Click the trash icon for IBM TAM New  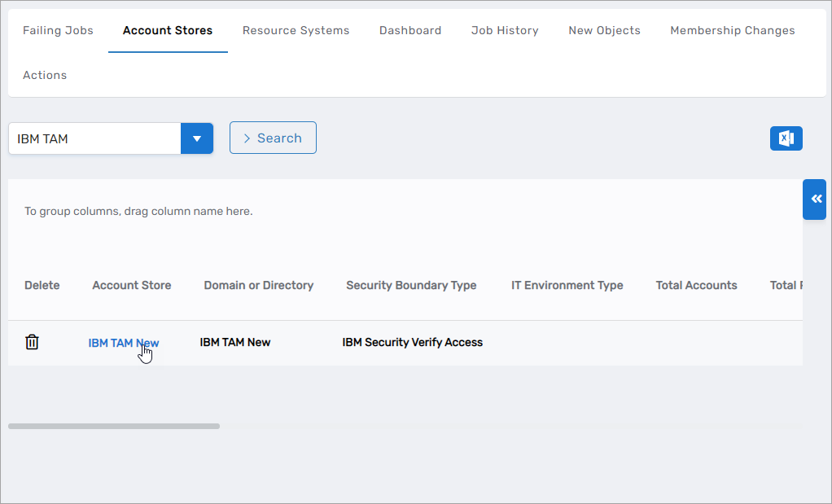[x=32, y=342]
